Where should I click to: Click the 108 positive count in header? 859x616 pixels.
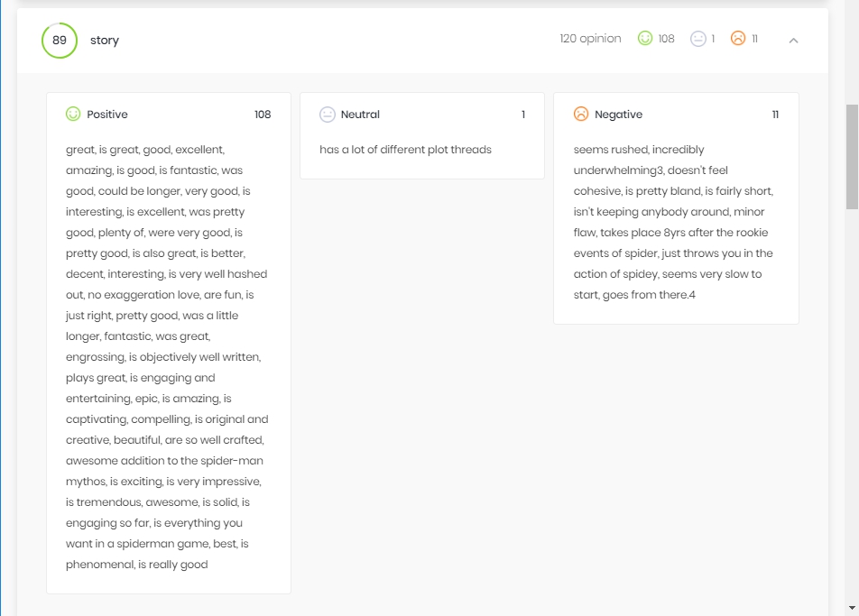[x=666, y=39]
